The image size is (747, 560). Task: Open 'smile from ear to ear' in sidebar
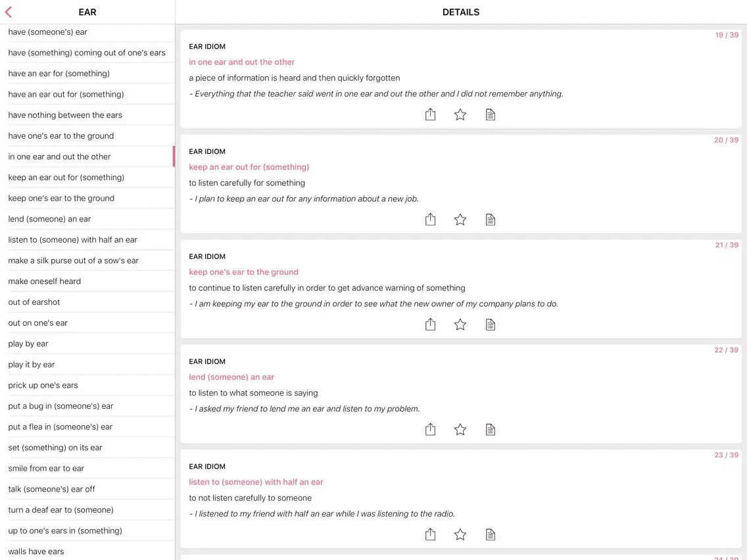[87, 468]
